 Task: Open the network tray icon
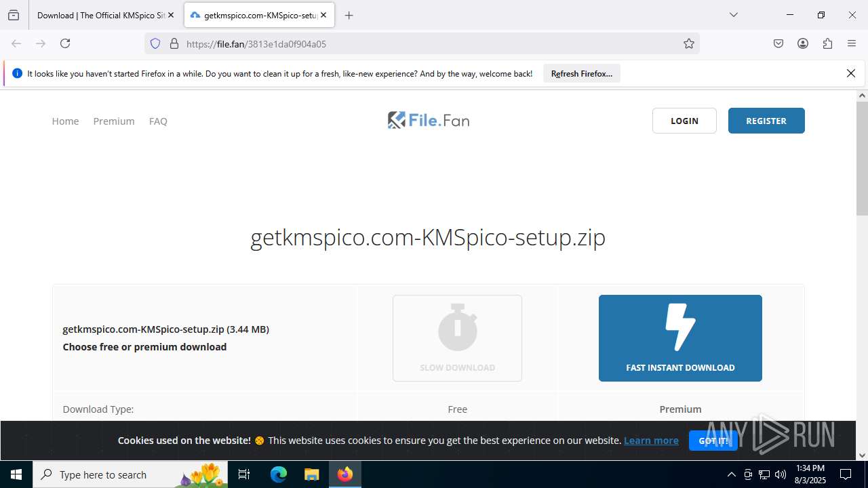(764, 474)
